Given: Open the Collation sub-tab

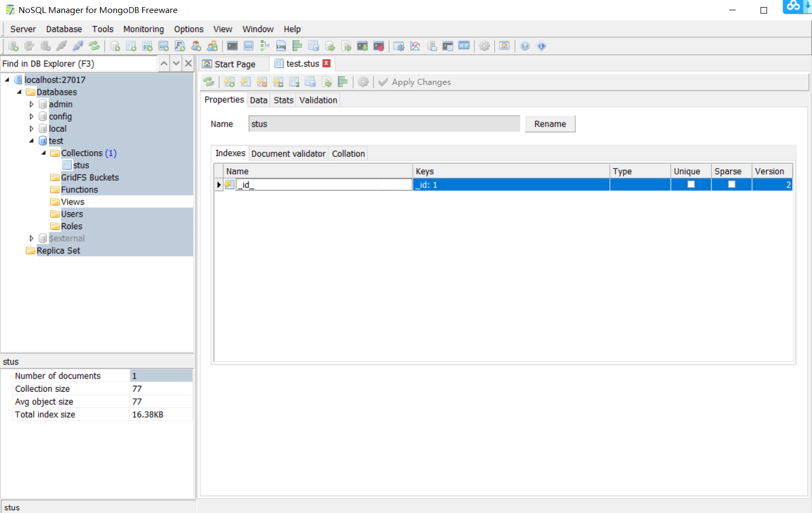Looking at the screenshot, I should pyautogui.click(x=348, y=154).
